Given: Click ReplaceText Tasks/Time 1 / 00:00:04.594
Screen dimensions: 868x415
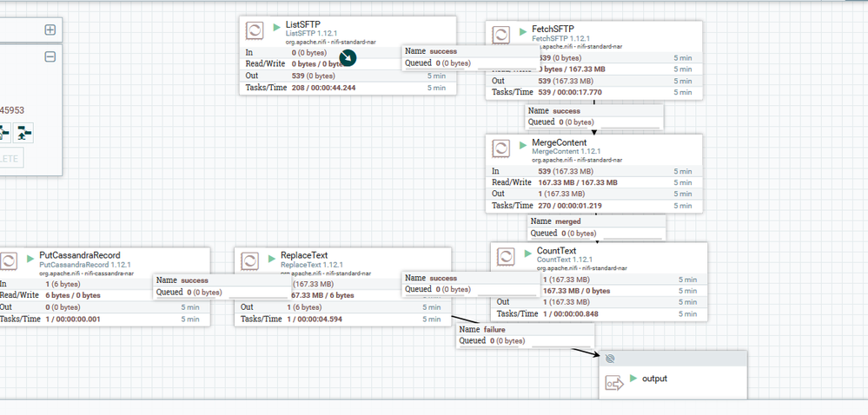Looking at the screenshot, I should 315,319.
